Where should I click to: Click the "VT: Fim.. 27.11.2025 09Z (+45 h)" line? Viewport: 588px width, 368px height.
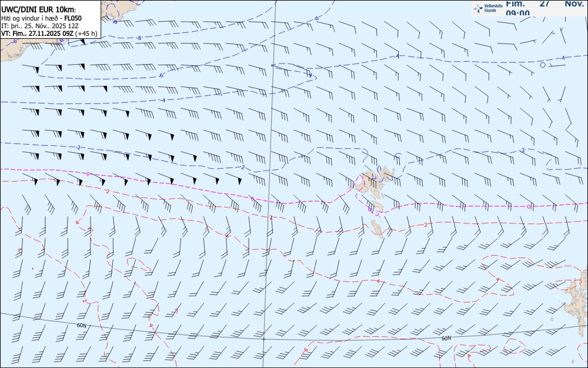coord(49,34)
